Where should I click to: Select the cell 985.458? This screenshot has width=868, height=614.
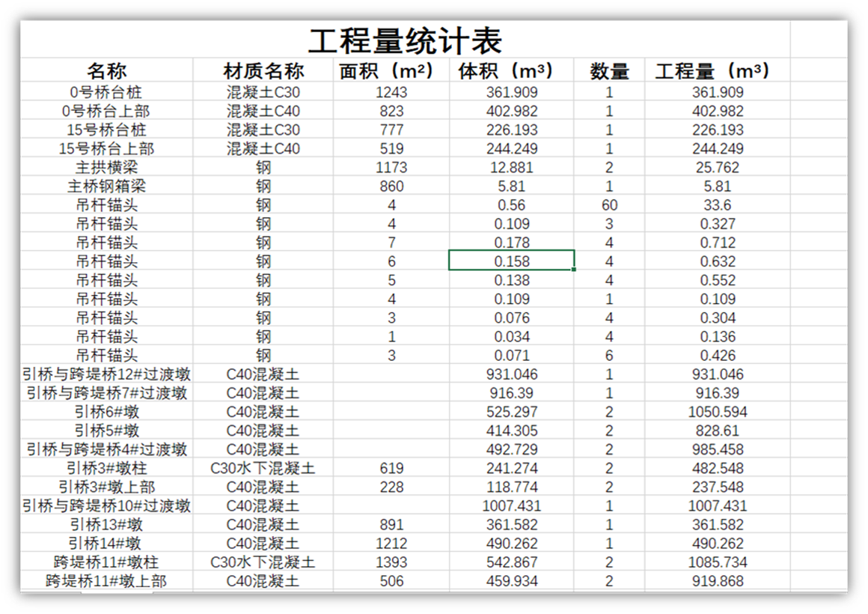[718, 449]
